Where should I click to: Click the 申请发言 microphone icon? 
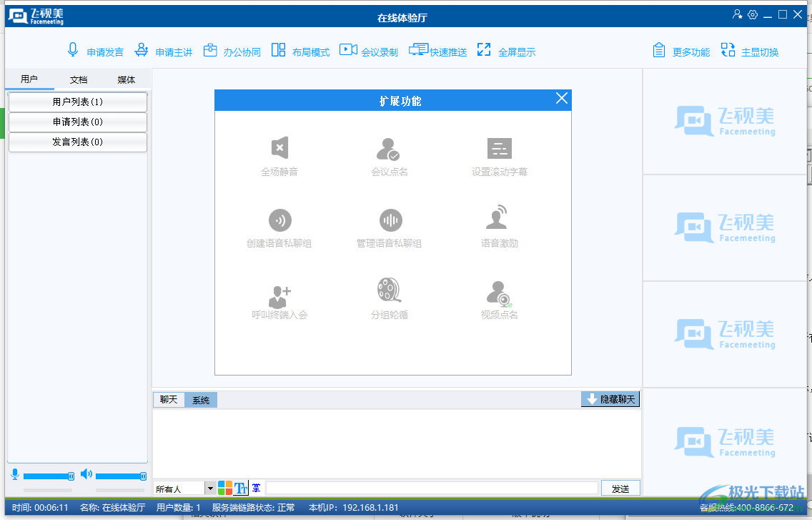[x=73, y=50]
